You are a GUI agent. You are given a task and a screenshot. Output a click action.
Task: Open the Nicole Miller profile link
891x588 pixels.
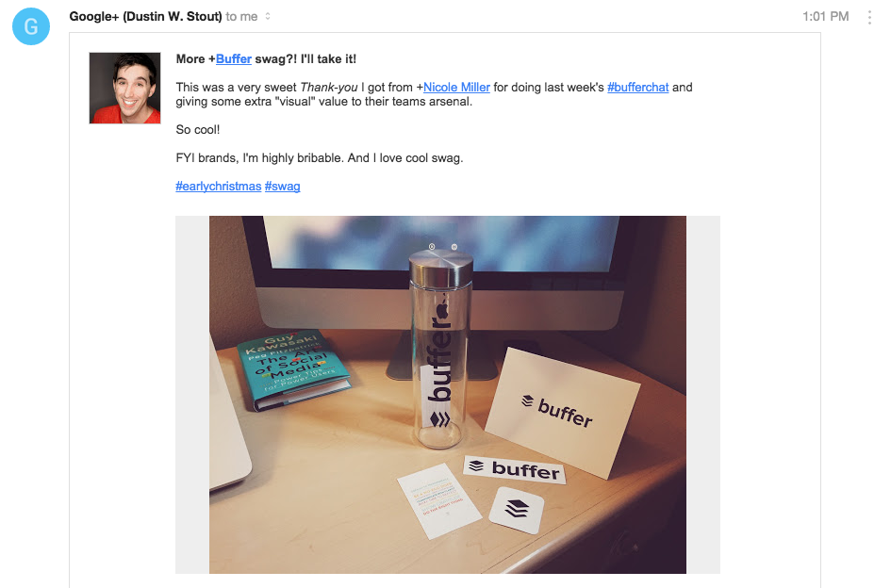(x=456, y=88)
